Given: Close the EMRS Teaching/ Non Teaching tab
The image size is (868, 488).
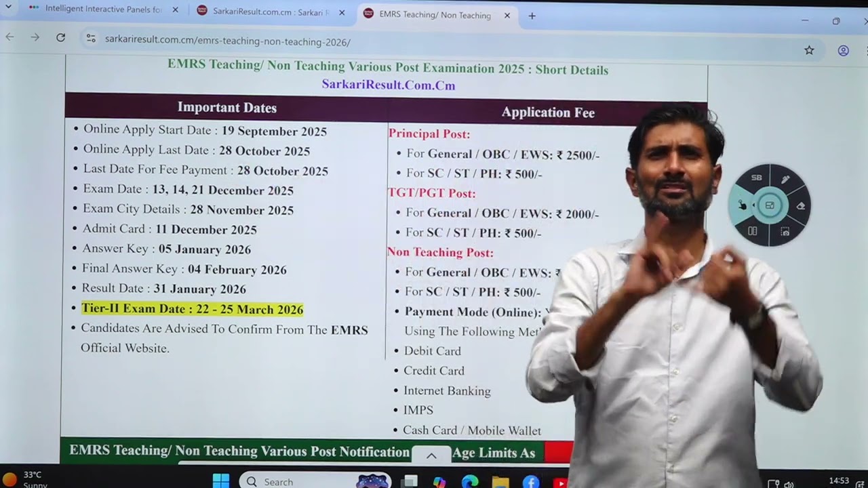Looking at the screenshot, I should coord(507,15).
